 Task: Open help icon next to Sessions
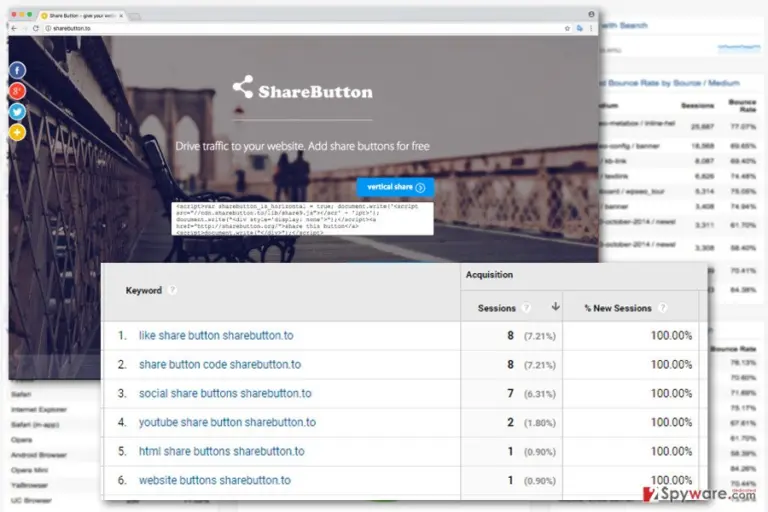click(x=526, y=308)
